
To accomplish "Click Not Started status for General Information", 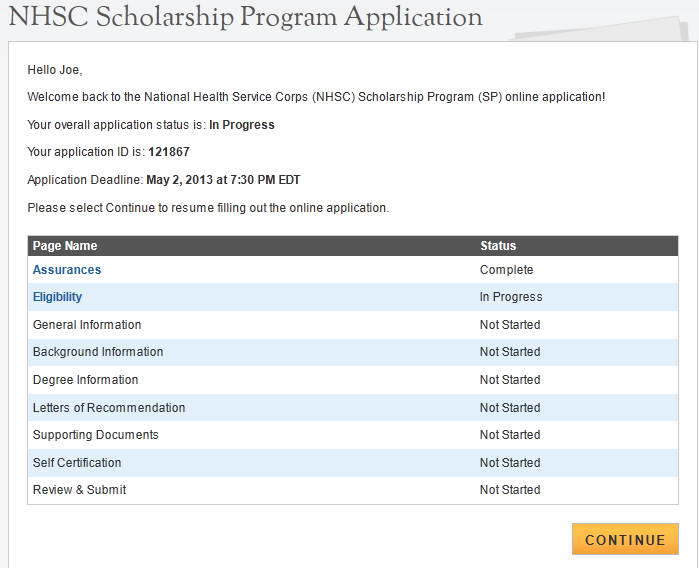I will 510,325.
